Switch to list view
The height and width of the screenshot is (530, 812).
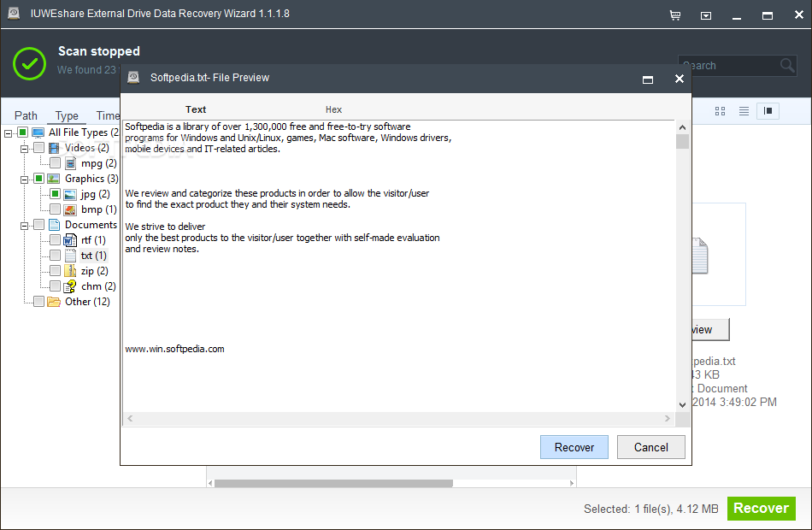744,111
